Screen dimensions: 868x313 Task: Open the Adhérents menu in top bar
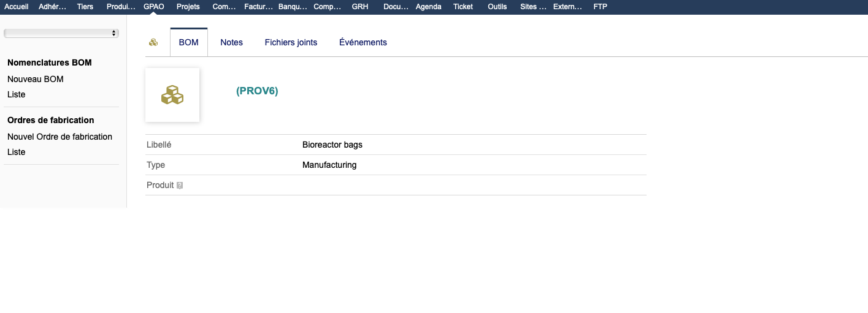52,6
